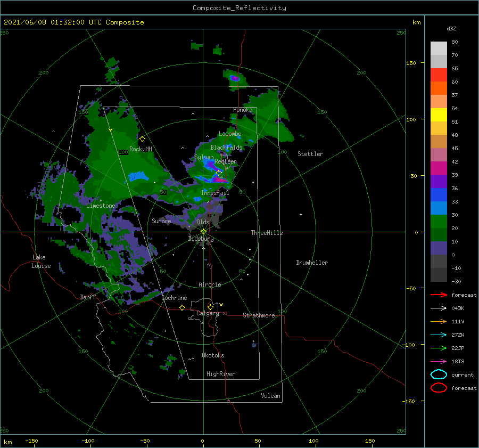
Task: Click yellow diamond marker near RockyMH
Action: coord(142,139)
